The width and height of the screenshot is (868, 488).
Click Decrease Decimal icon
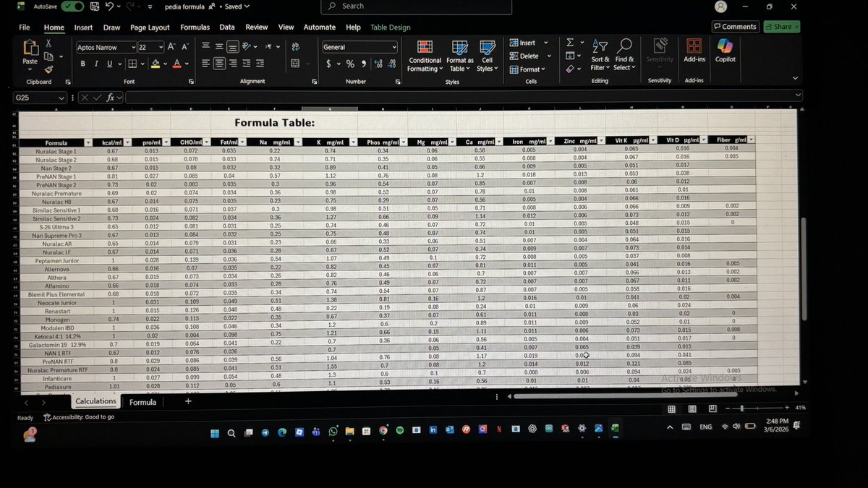(392, 64)
